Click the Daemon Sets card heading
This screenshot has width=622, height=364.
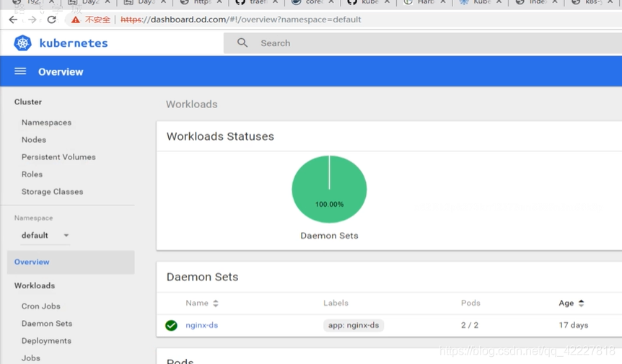(x=202, y=277)
